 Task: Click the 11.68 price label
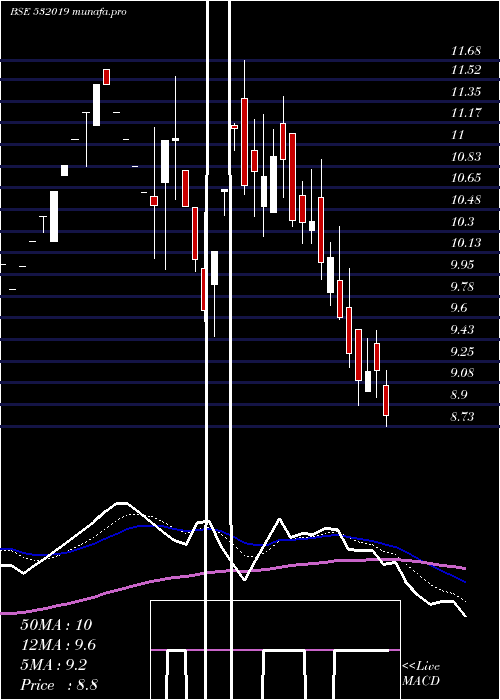coord(466,51)
